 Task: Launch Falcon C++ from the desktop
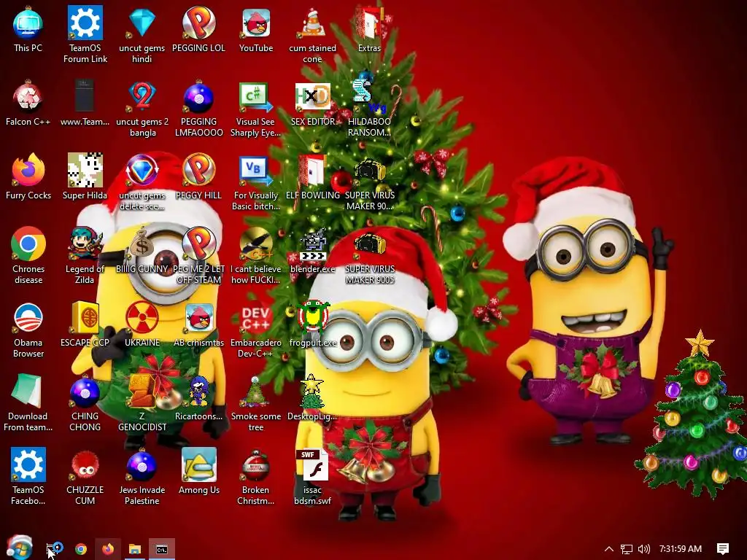pos(28,104)
